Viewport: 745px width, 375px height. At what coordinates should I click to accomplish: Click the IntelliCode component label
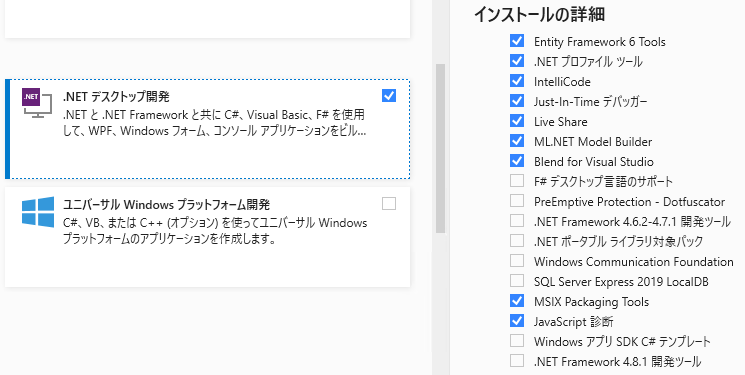pyautogui.click(x=562, y=82)
